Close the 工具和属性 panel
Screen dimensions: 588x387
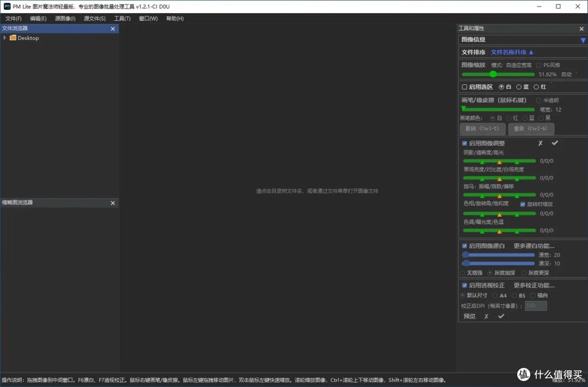click(581, 29)
